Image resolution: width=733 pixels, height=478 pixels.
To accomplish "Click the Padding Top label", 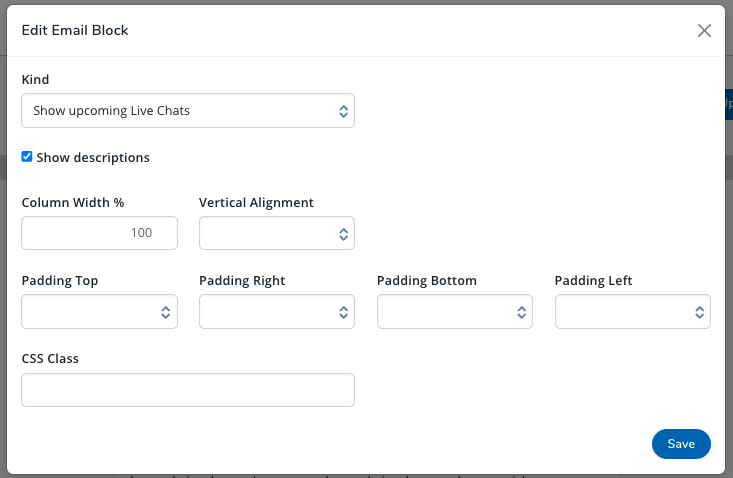I will click(x=60, y=281).
